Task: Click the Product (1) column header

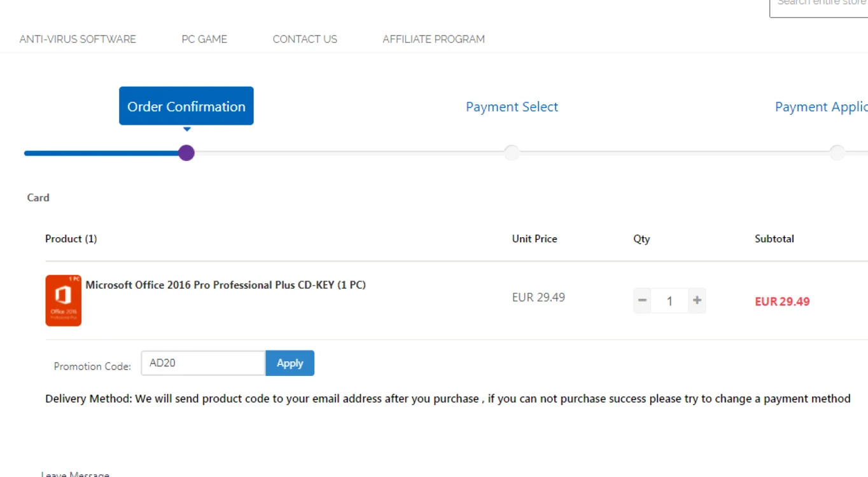Action: 71,238
